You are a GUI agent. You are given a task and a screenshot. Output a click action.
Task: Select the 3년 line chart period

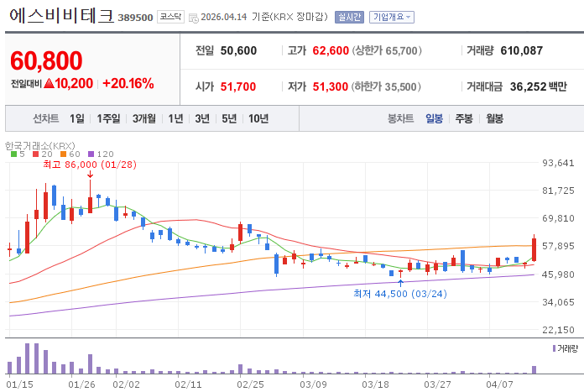pos(202,118)
